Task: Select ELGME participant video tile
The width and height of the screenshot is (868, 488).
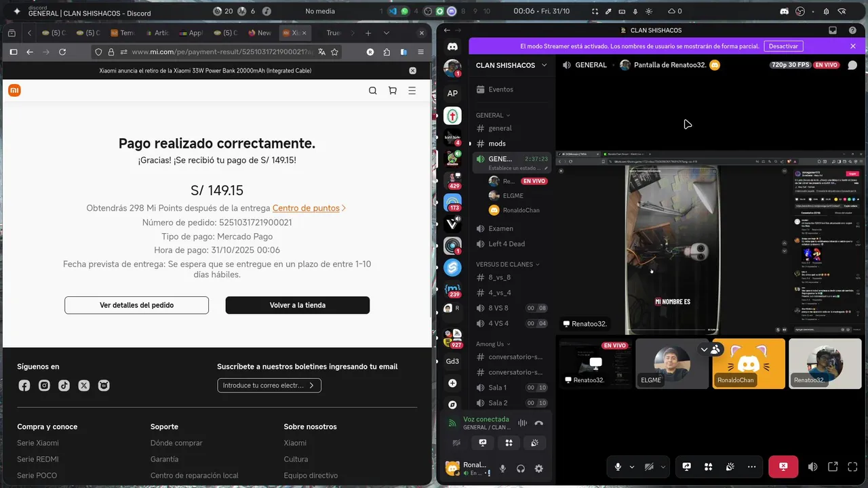Action: point(672,364)
